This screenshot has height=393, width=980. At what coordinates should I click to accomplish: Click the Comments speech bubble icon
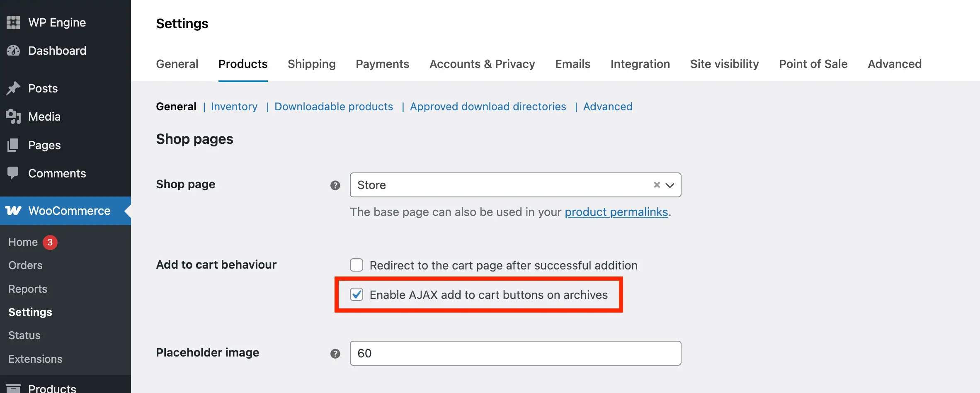point(13,173)
